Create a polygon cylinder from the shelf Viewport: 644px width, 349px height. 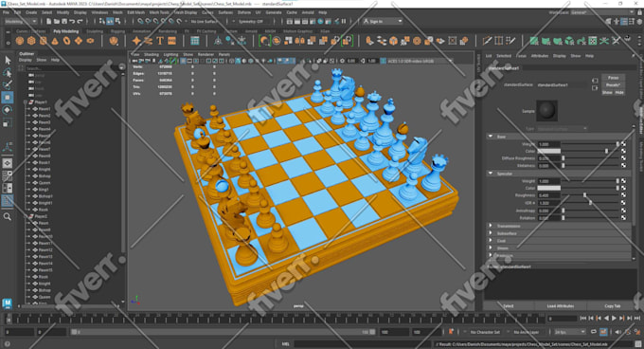[x=44, y=41]
